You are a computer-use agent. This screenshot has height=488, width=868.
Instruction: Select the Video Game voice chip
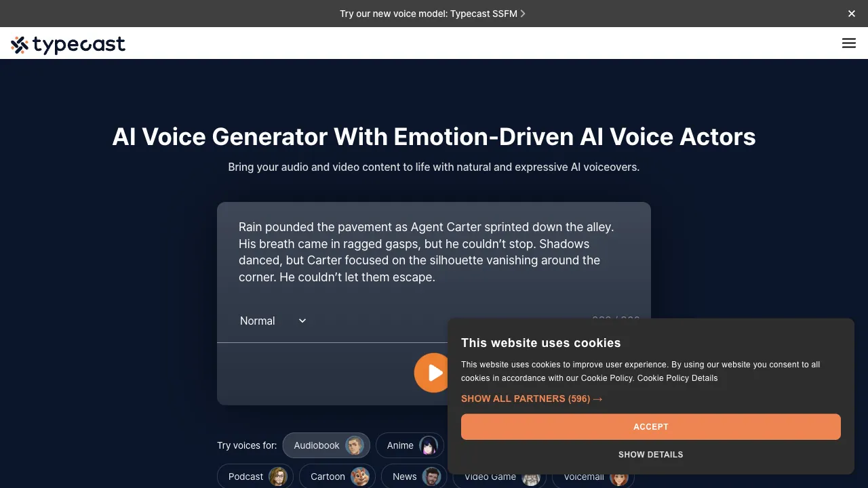pyautogui.click(x=499, y=477)
